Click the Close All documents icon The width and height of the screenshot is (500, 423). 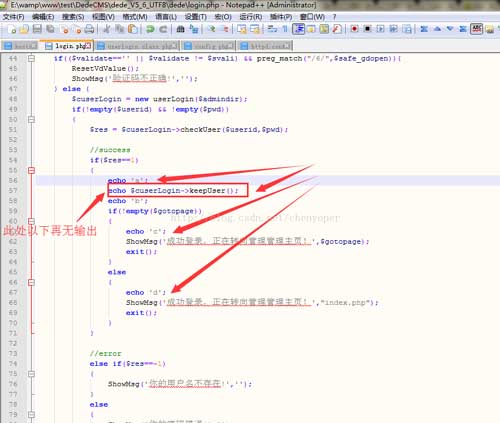[x=76, y=29]
